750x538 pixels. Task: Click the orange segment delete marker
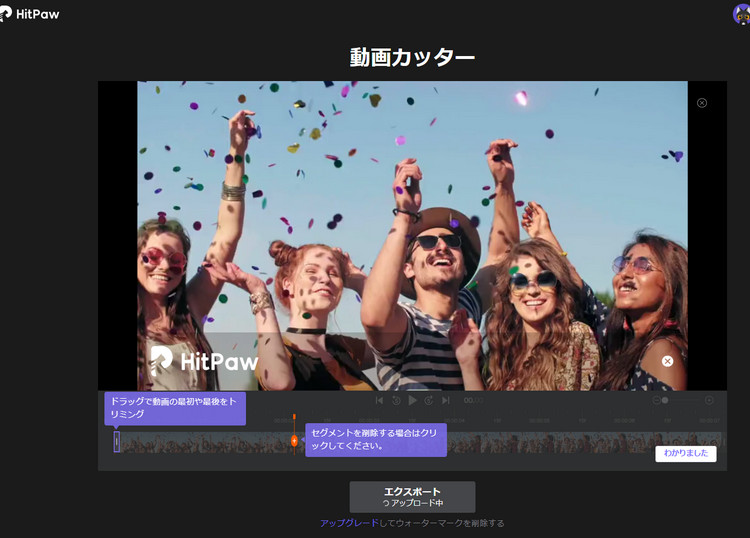tap(294, 440)
